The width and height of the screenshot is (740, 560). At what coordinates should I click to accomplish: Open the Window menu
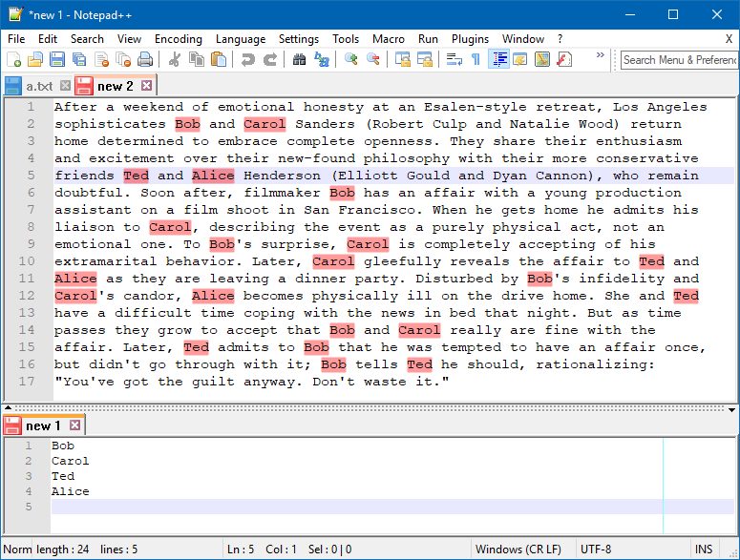pos(523,39)
